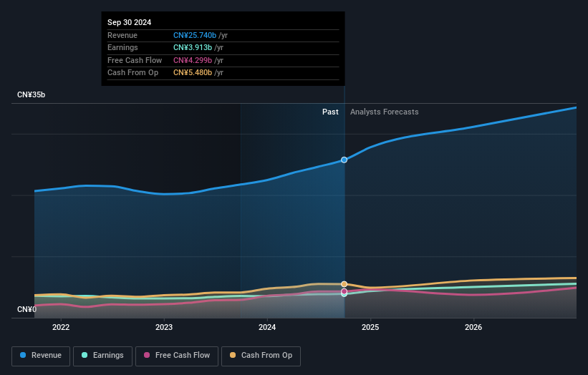The width and height of the screenshot is (588, 375).
Task: Click the CN¥0 y-axis label
Action: pyautogui.click(x=26, y=309)
